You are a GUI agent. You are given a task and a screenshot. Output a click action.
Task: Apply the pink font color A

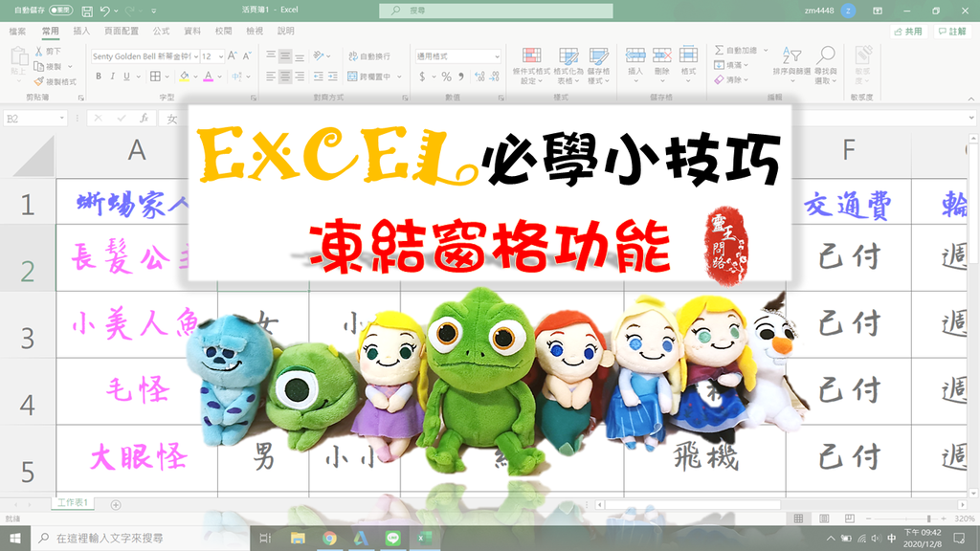coord(208,77)
